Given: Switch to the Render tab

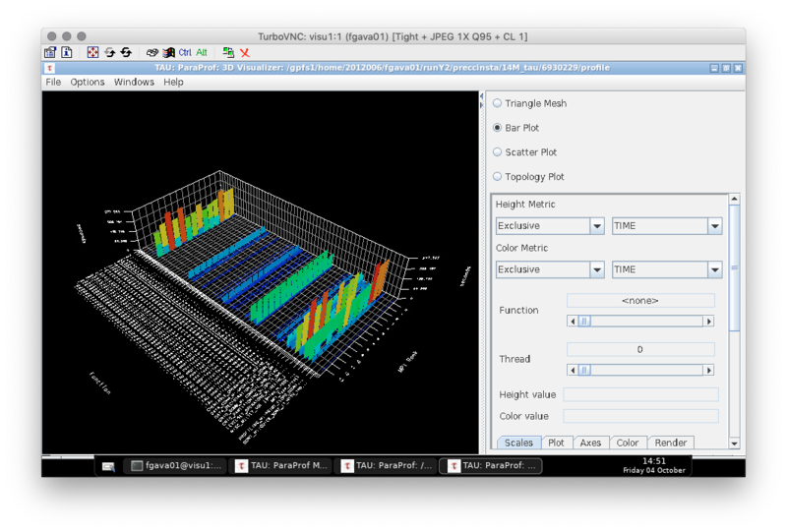Looking at the screenshot, I should point(671,443).
